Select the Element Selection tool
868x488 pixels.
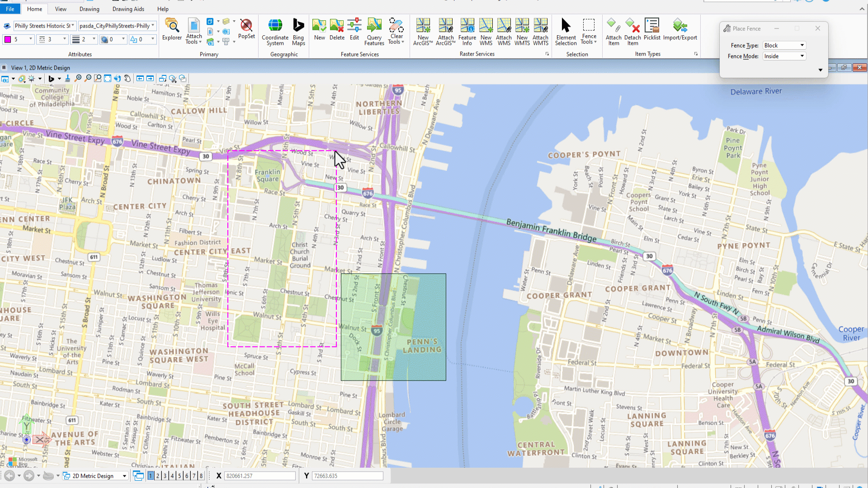[566, 32]
